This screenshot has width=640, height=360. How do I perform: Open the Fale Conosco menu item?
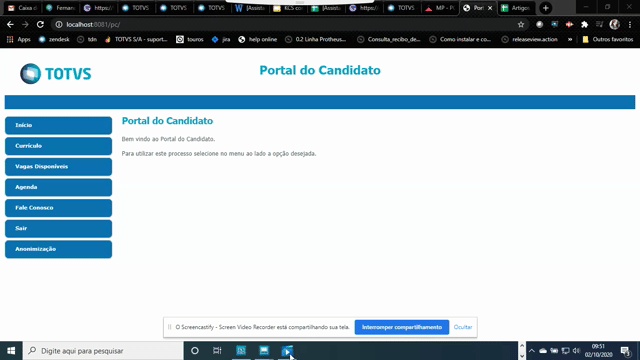pos(58,208)
